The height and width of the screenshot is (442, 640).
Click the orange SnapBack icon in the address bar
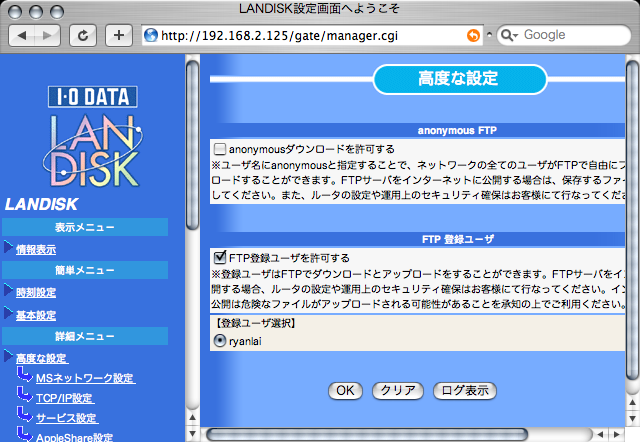473,36
